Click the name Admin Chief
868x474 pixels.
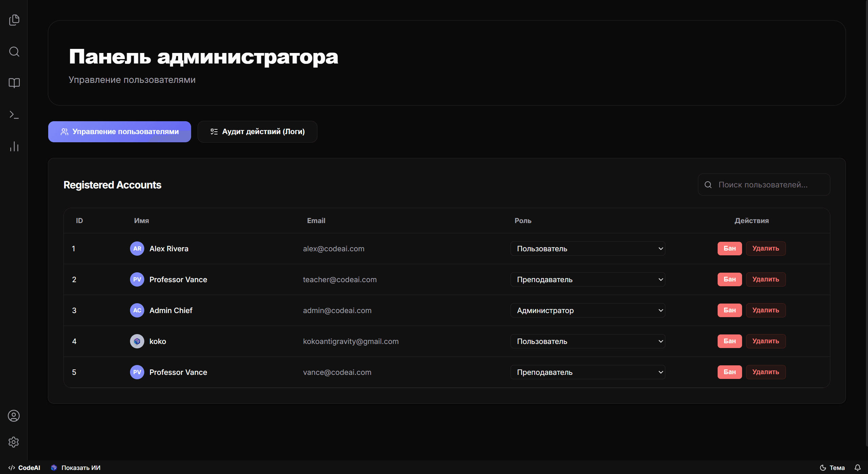[x=171, y=310]
